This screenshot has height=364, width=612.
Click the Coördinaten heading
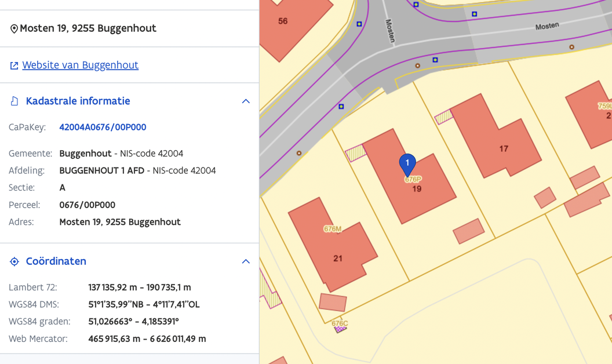tap(56, 261)
